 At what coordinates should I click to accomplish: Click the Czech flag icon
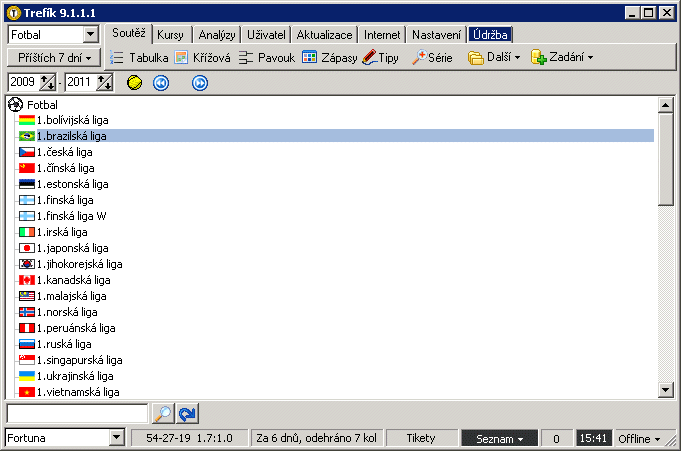pyautogui.click(x=27, y=153)
